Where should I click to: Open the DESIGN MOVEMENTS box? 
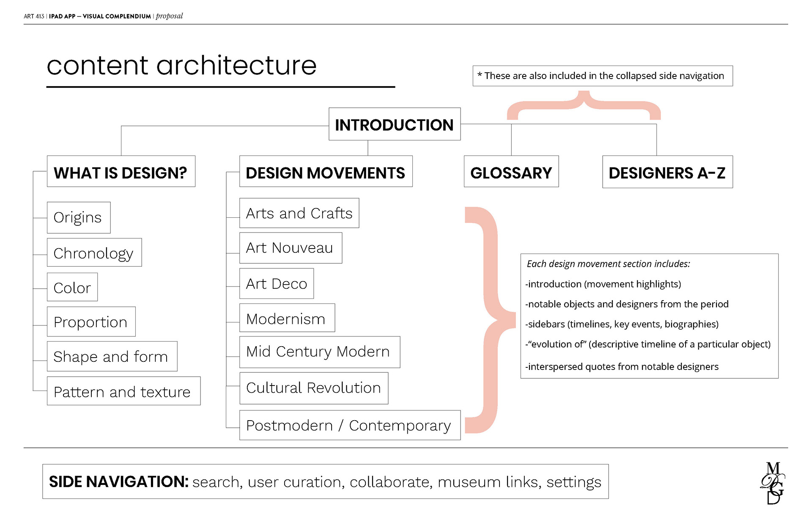326,172
